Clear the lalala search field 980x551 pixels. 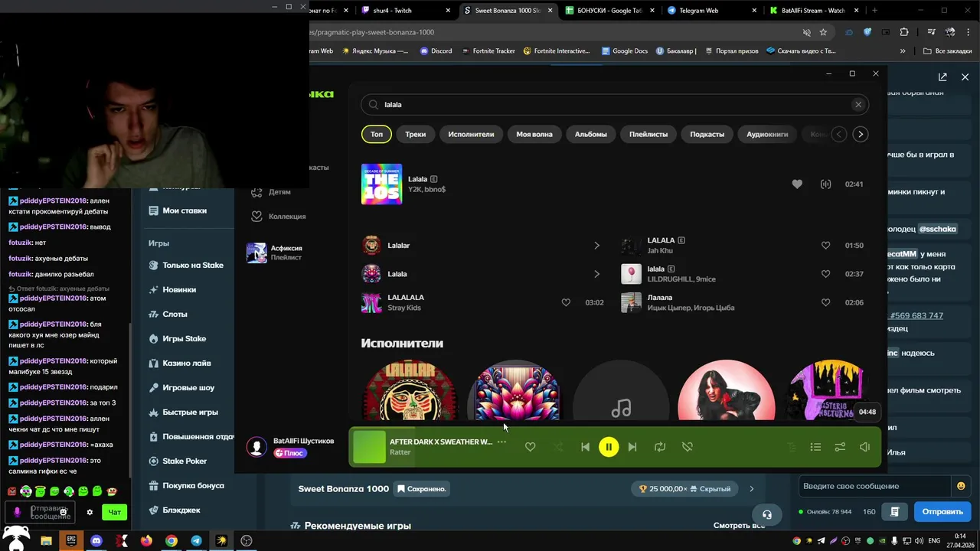point(858,105)
